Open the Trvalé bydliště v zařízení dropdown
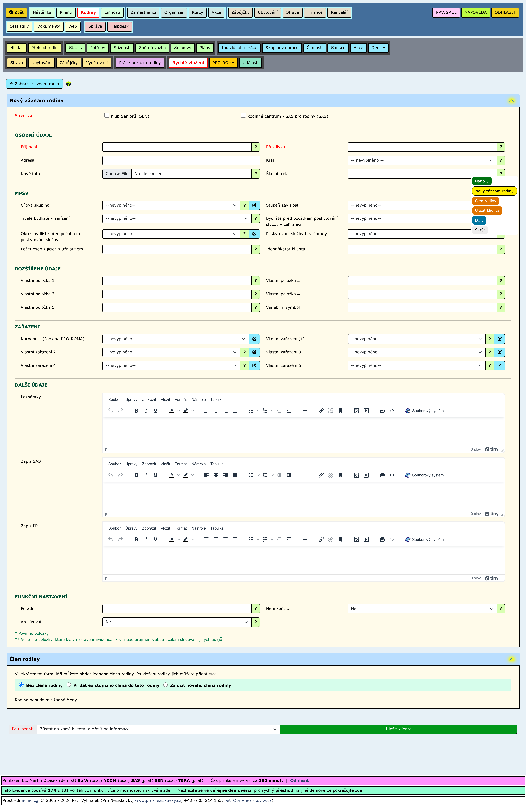Image resolution: width=527 pixels, height=812 pixels. click(x=177, y=219)
